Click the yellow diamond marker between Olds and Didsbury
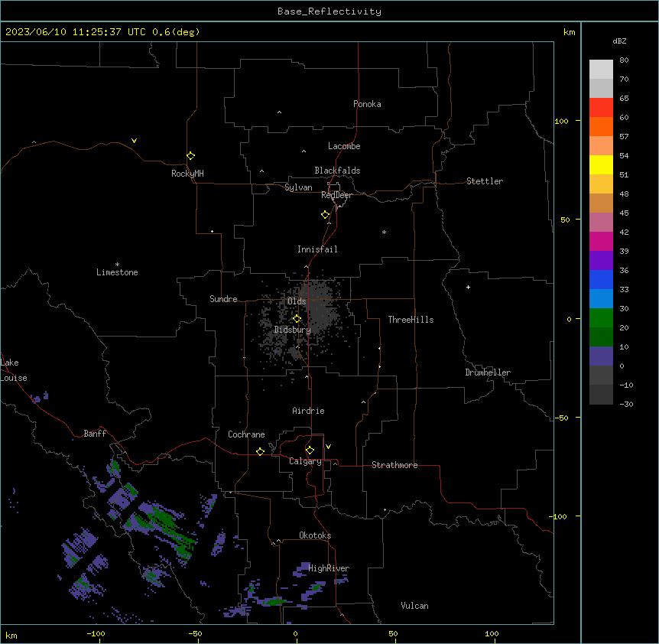This screenshot has width=659, height=644. tap(297, 319)
